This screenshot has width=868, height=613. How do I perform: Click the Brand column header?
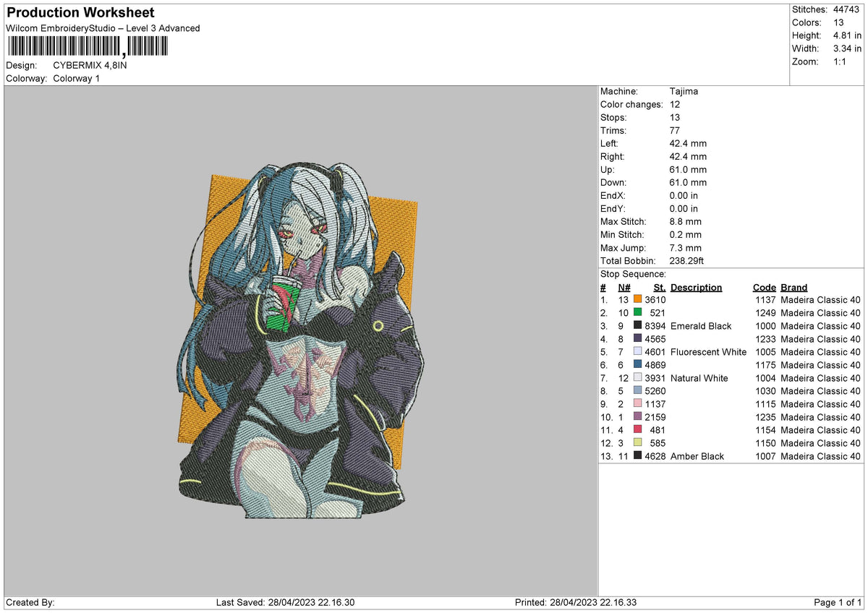point(794,287)
